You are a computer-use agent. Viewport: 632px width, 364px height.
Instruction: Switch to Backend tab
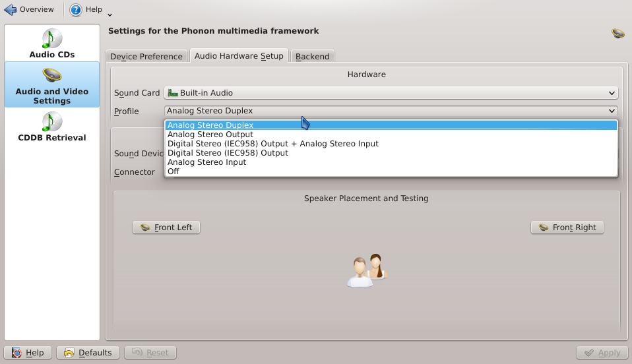pyautogui.click(x=313, y=57)
